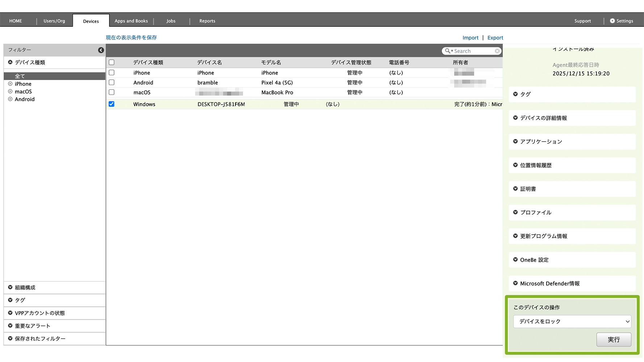Toggle the select-all checkbox in table header

click(112, 63)
